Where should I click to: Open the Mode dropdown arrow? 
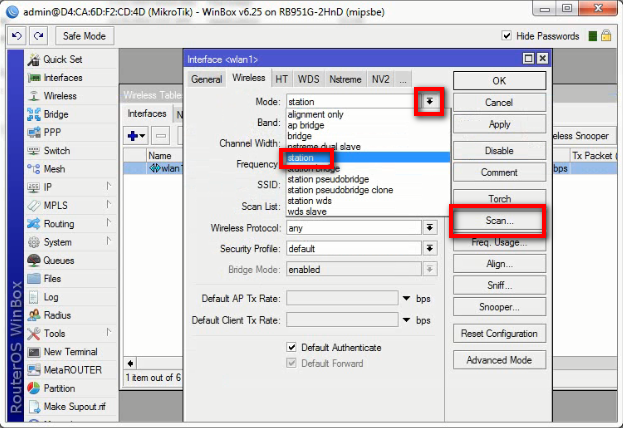coord(430,101)
